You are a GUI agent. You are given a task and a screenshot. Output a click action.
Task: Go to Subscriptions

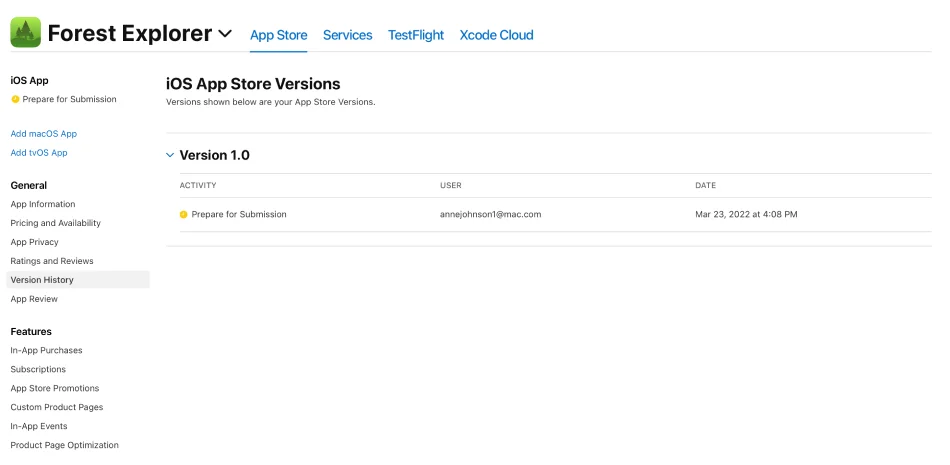click(x=38, y=369)
